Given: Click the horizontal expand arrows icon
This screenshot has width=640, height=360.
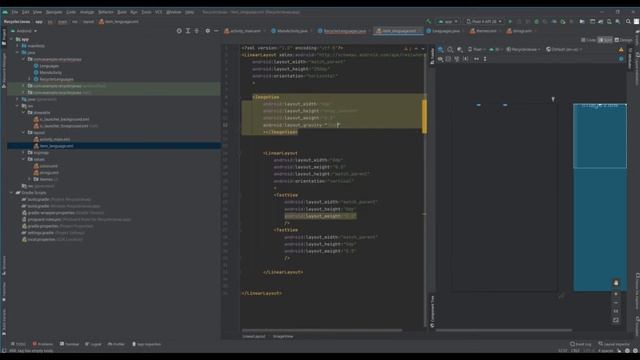Looking at the screenshot, I should click(476, 59).
